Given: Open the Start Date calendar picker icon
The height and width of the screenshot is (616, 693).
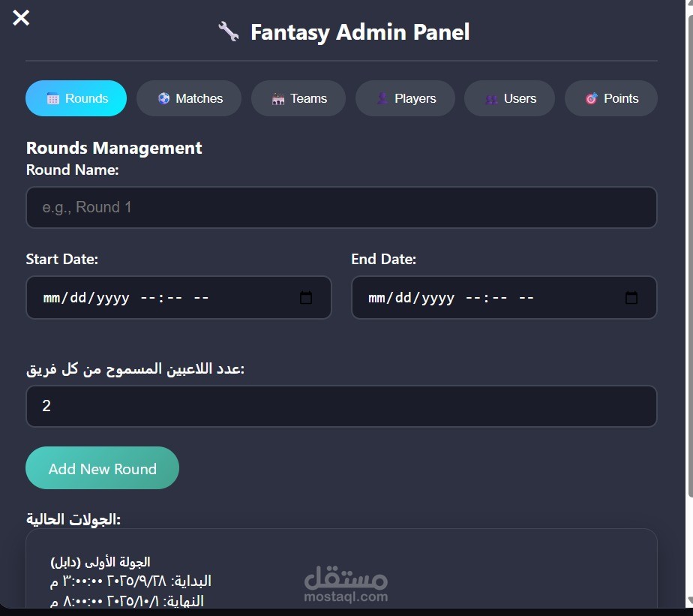Looking at the screenshot, I should tap(306, 298).
